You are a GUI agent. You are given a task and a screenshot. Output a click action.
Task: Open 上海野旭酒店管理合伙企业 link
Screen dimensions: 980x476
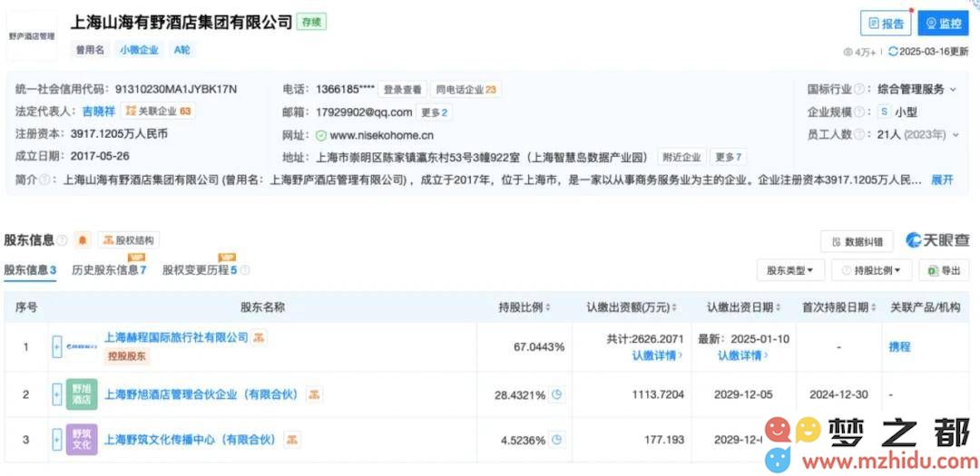[202, 394]
